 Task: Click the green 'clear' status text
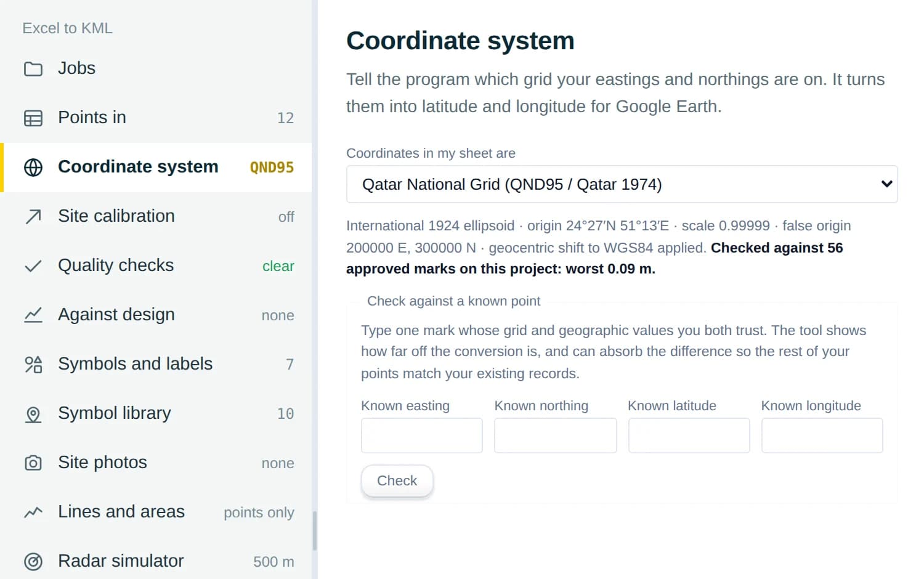pyautogui.click(x=278, y=266)
